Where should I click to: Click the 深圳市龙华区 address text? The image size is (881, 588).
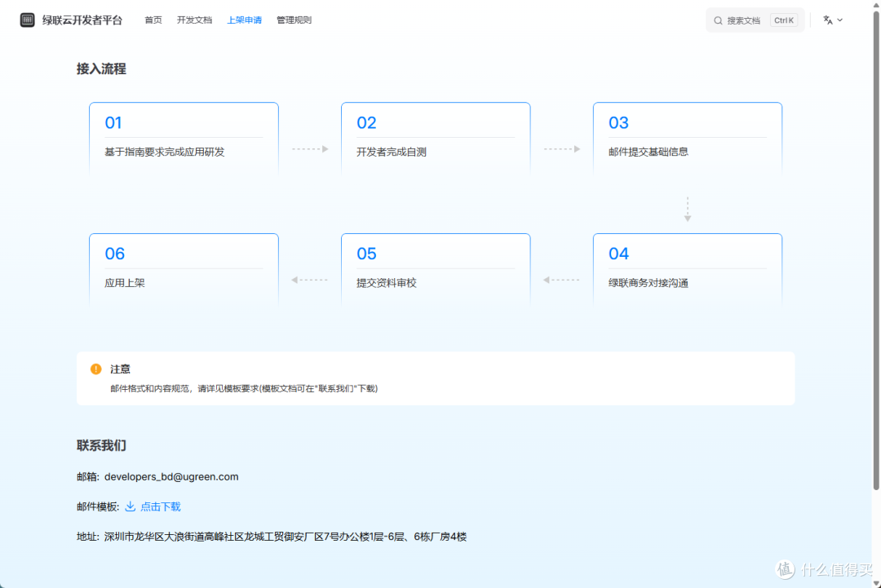coord(286,537)
